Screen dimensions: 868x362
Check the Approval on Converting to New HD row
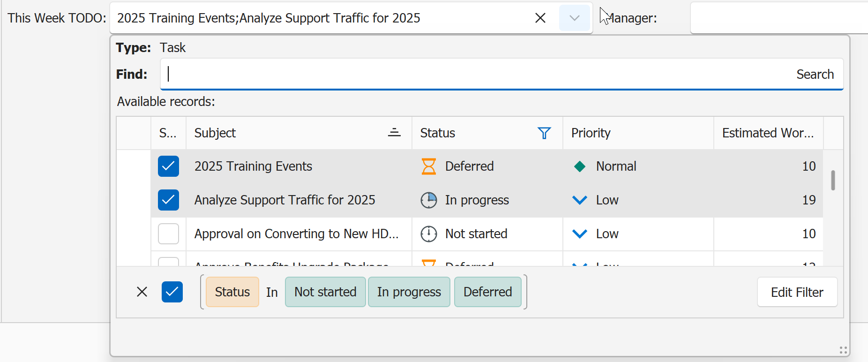point(168,234)
